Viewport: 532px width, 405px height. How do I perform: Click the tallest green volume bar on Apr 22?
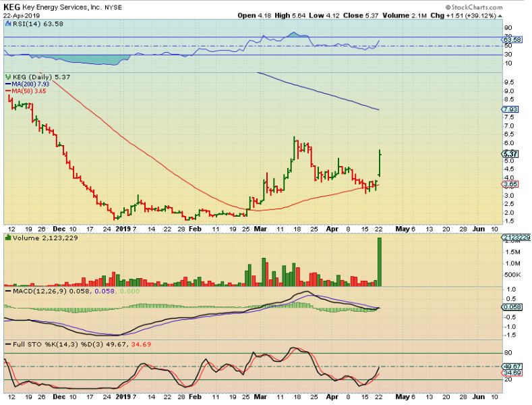[380, 262]
